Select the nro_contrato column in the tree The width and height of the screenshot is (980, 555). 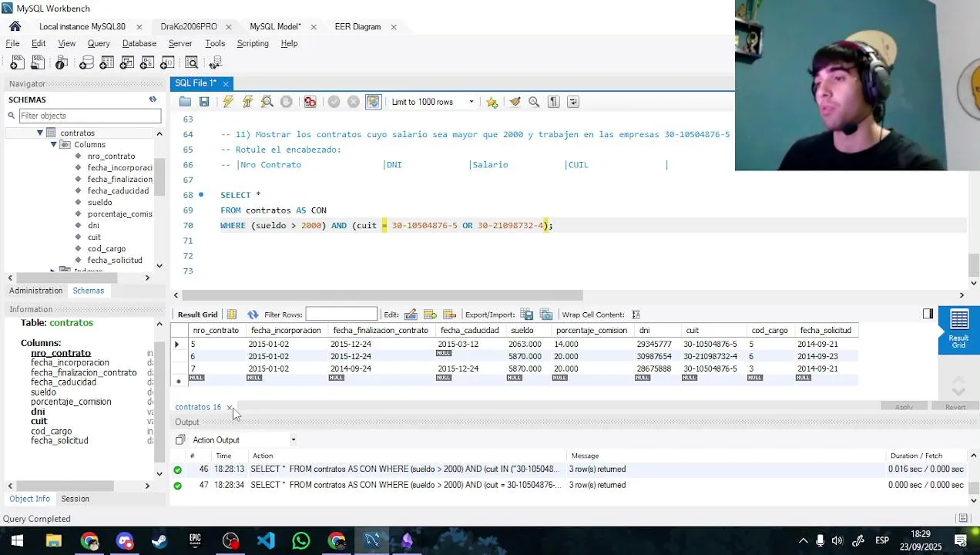[111, 156]
